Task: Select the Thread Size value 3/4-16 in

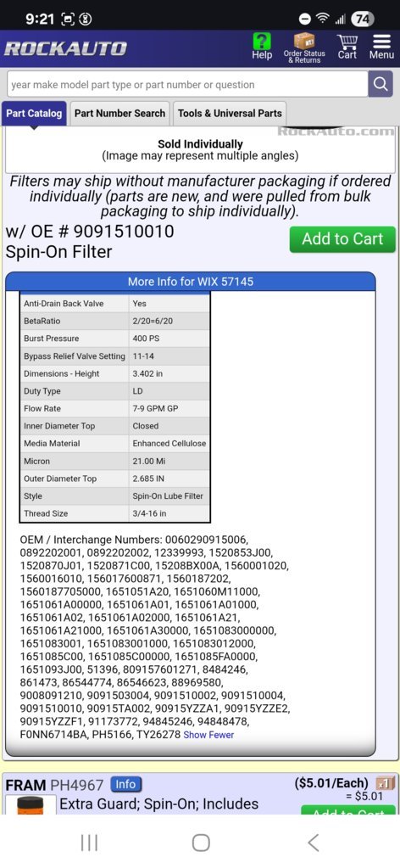Action: coord(149,513)
